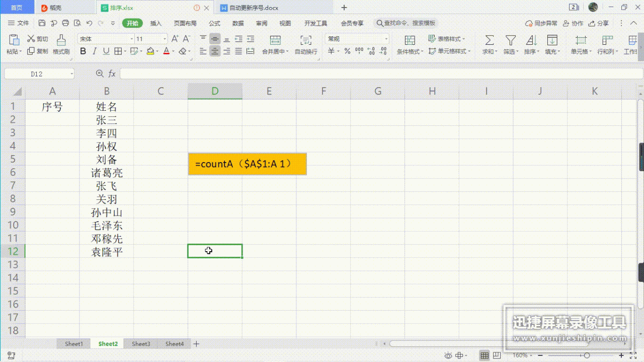Image resolution: width=644 pixels, height=362 pixels.
Task: Click the 求和 sigma sum icon
Action: point(489,40)
